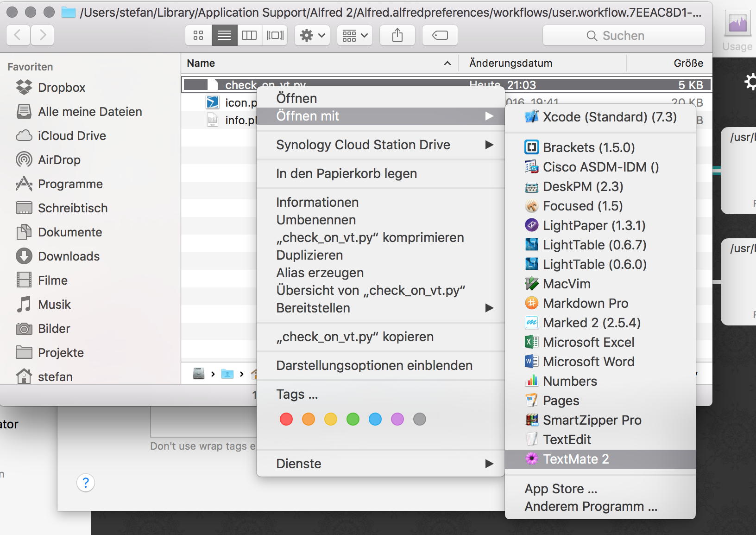Open file with LightTable (0.6.7)
The width and height of the screenshot is (756, 535).
click(x=600, y=245)
